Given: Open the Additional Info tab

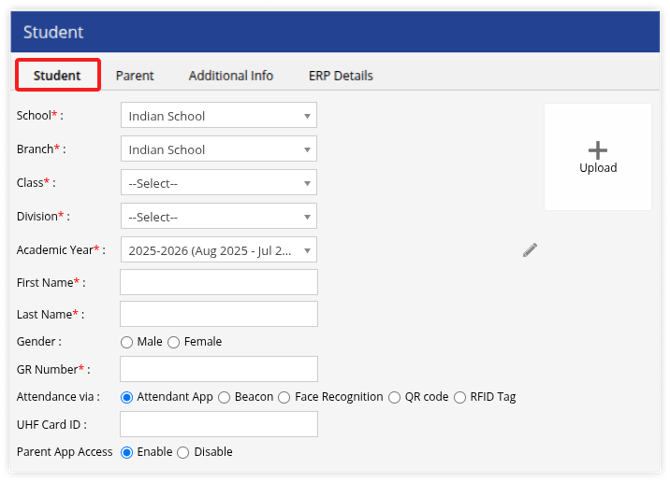Looking at the screenshot, I should 230,76.
